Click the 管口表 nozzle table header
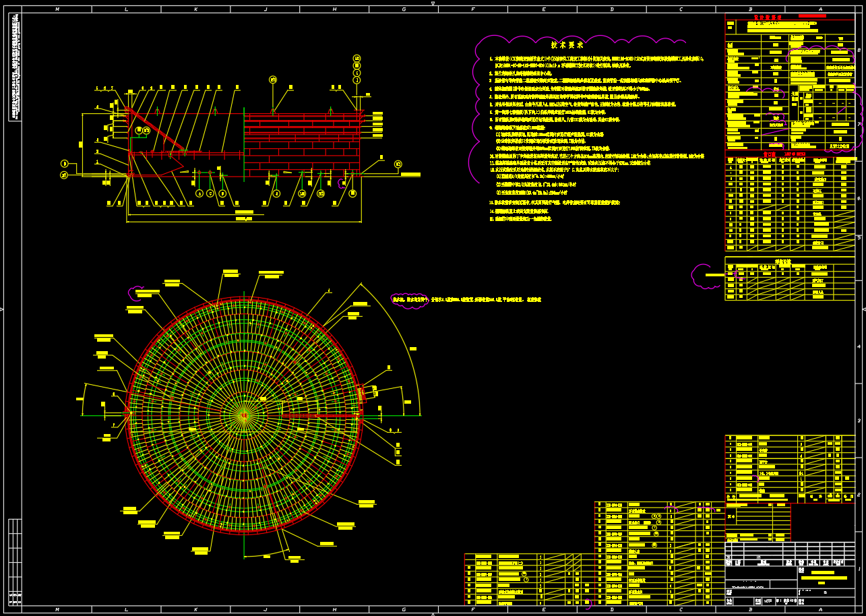The width and height of the screenshot is (866, 616). (768, 154)
